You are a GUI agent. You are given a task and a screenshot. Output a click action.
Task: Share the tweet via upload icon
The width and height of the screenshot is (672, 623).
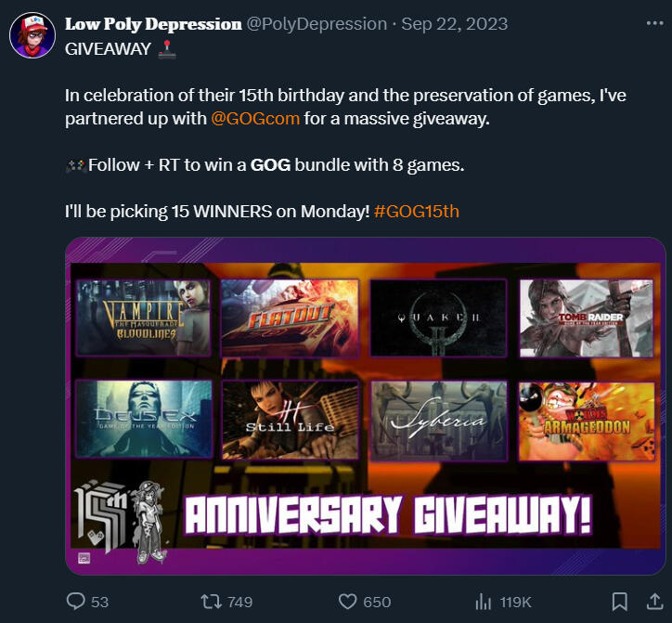[654, 601]
